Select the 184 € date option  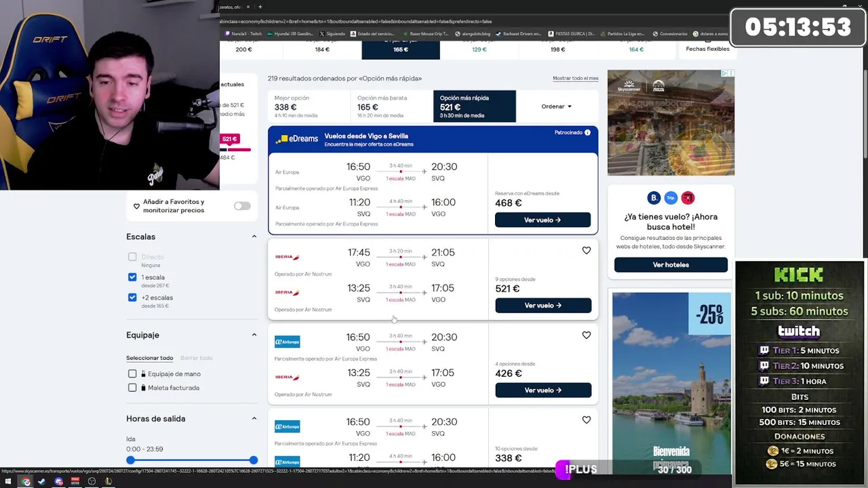[x=322, y=49]
